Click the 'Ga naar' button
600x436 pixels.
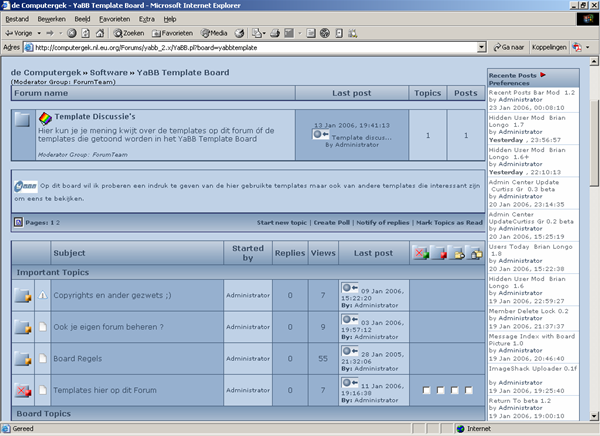(x=509, y=47)
